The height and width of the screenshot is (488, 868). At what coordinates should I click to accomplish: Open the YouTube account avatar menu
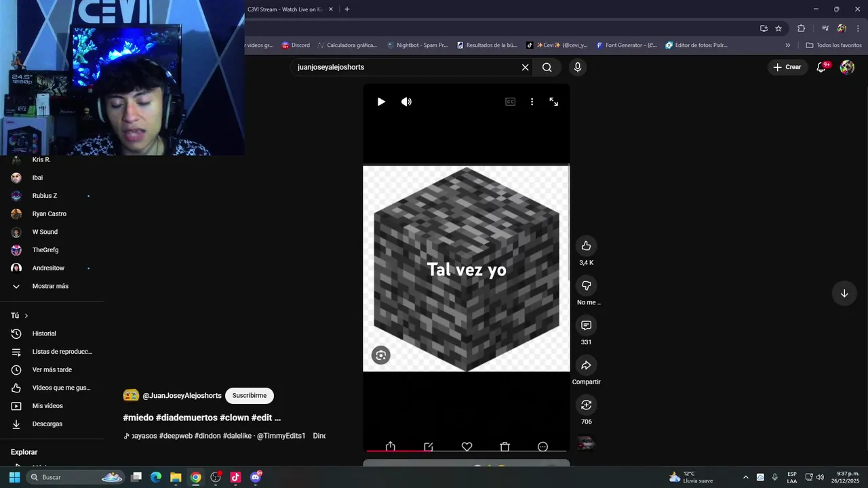(847, 67)
